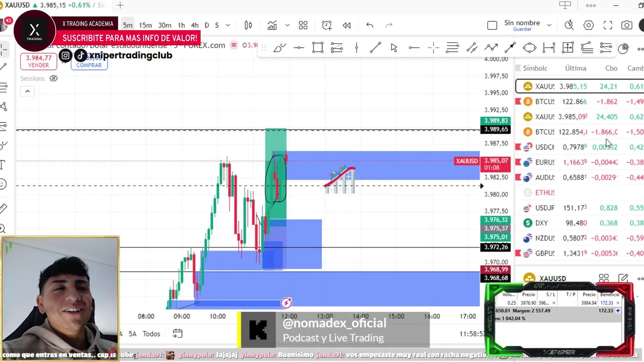The image size is (644, 362).
Task: Select the Todos date range
Action: click(151, 334)
